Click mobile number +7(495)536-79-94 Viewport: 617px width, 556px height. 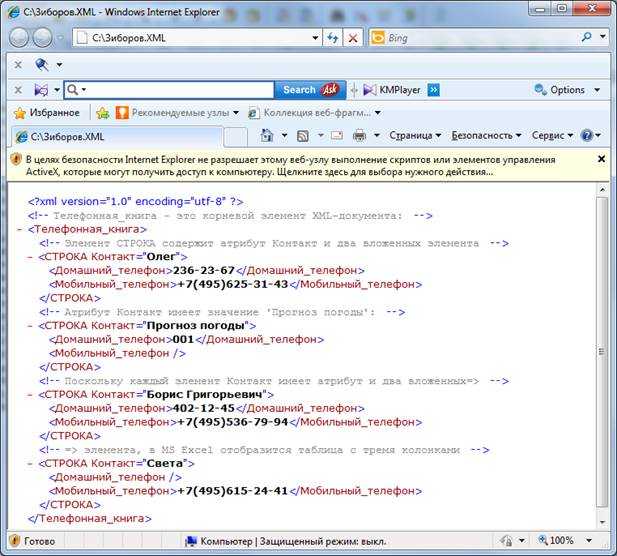[x=233, y=422]
